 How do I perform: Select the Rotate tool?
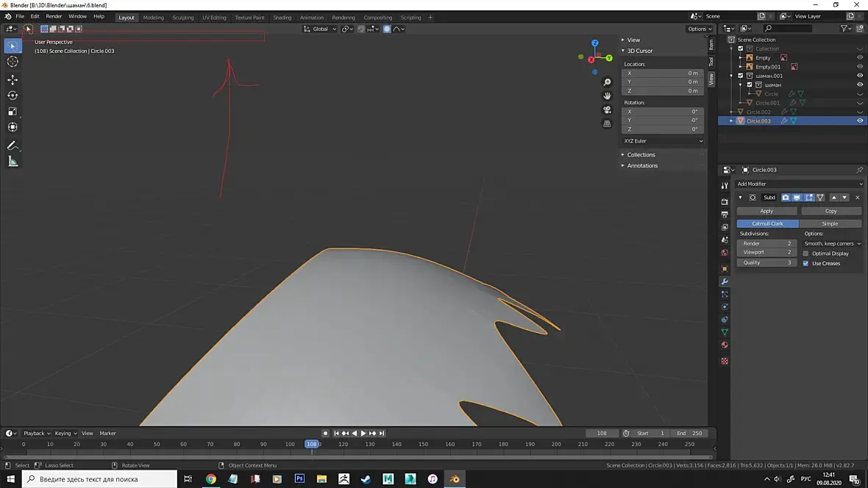coord(13,96)
